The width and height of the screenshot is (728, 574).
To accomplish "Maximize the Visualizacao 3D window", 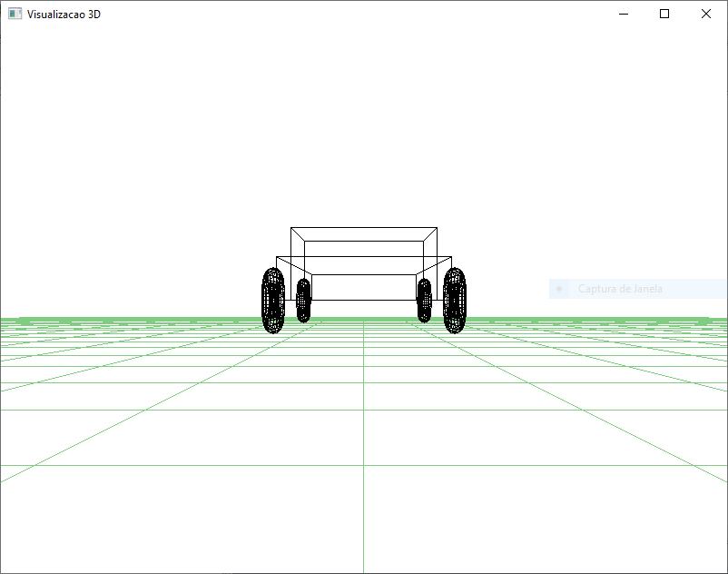I will pos(664,14).
